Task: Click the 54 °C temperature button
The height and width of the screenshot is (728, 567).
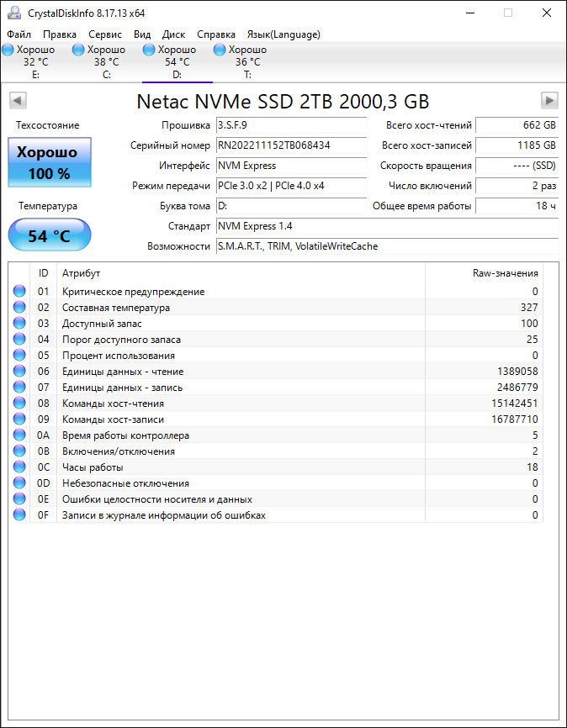Action: [49, 235]
